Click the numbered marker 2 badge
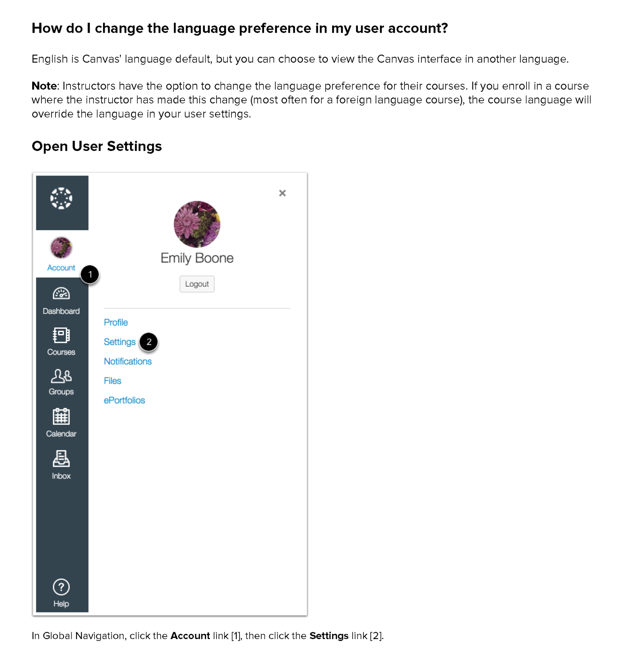Screen dimensions: 644x660 pyautogui.click(x=149, y=342)
